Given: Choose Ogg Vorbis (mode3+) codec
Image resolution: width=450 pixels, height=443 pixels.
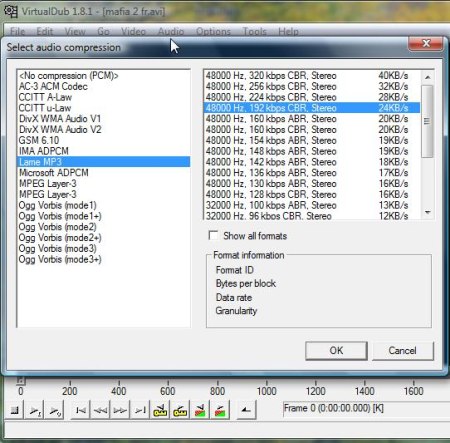Looking at the screenshot, I should click(103, 259).
